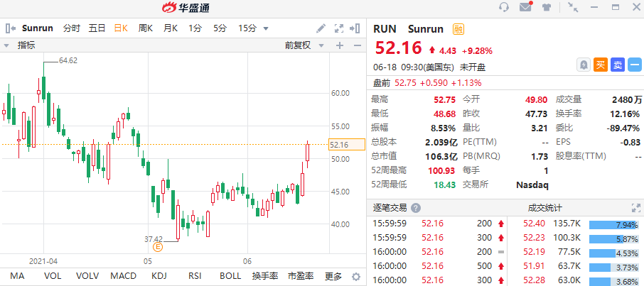
Task: Click the 7.94% volume bar
Action: point(613,225)
